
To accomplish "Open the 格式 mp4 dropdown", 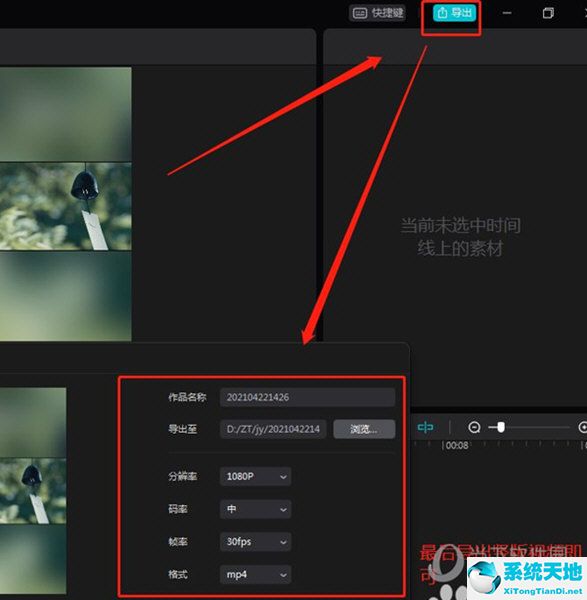I will tap(255, 575).
